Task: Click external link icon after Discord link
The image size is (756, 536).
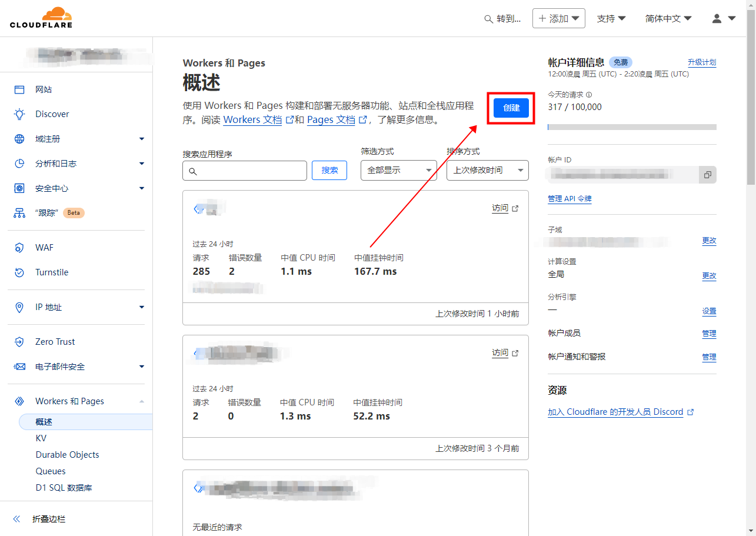Action: (691, 412)
